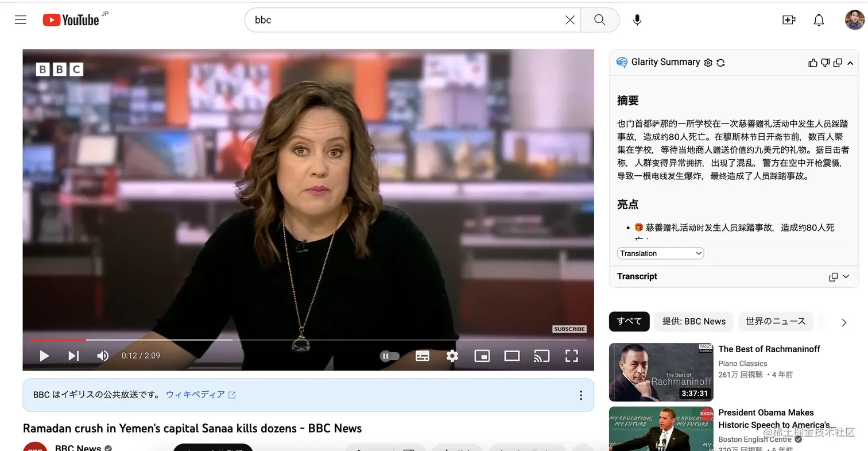Seek along the video progress bar
Viewport: 868px width, 451px height.
(308, 340)
